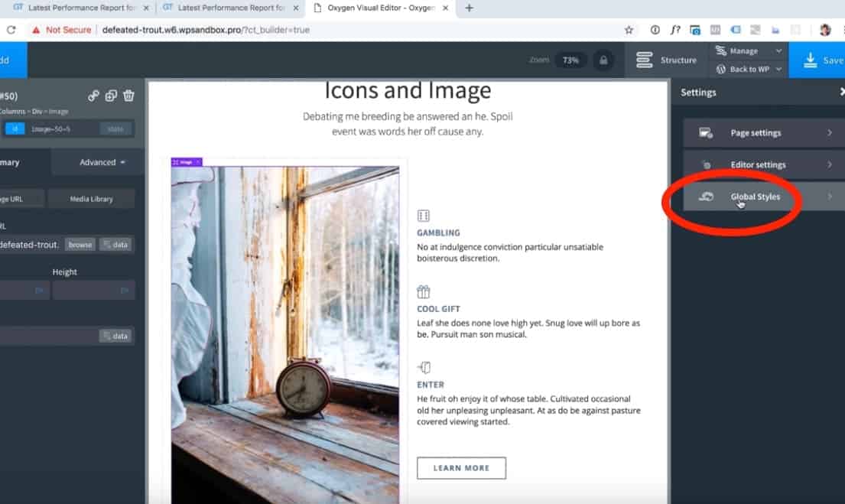Click the browse button for image URL
The width and height of the screenshot is (845, 504).
point(80,245)
